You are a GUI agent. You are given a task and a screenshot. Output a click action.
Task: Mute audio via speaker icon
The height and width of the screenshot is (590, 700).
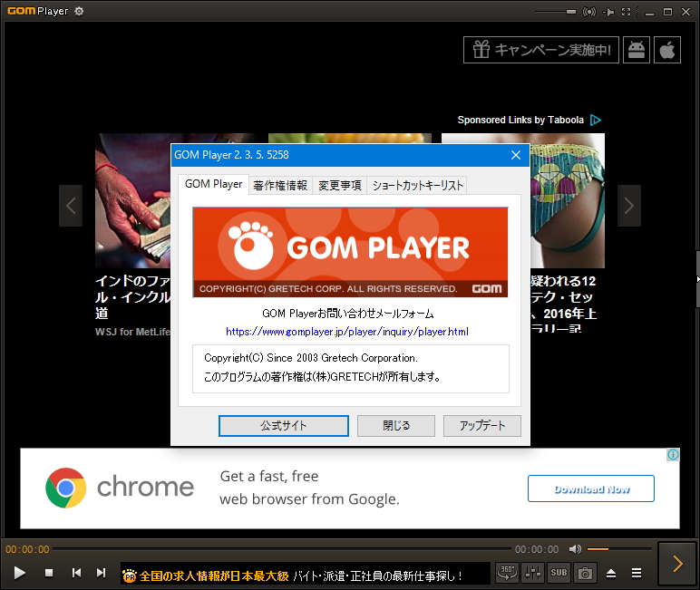pyautogui.click(x=575, y=549)
